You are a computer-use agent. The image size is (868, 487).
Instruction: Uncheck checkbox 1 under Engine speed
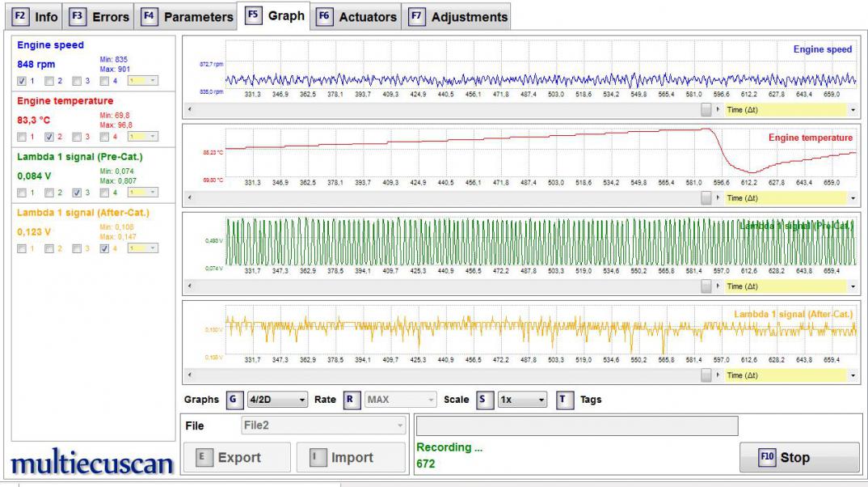[x=22, y=81]
